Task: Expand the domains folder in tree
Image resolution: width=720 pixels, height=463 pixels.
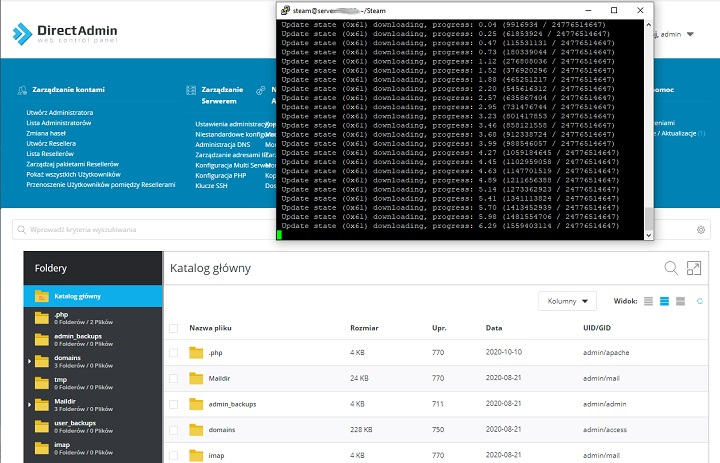Action: tap(30, 359)
